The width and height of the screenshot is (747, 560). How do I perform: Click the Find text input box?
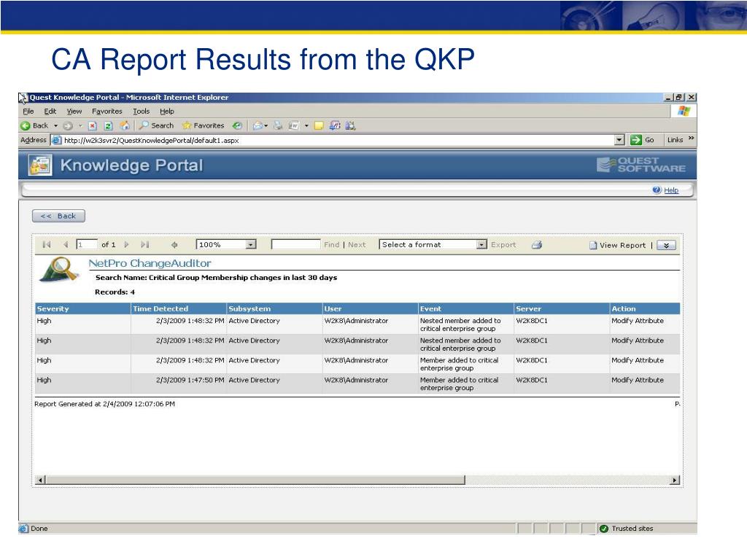tap(296, 245)
